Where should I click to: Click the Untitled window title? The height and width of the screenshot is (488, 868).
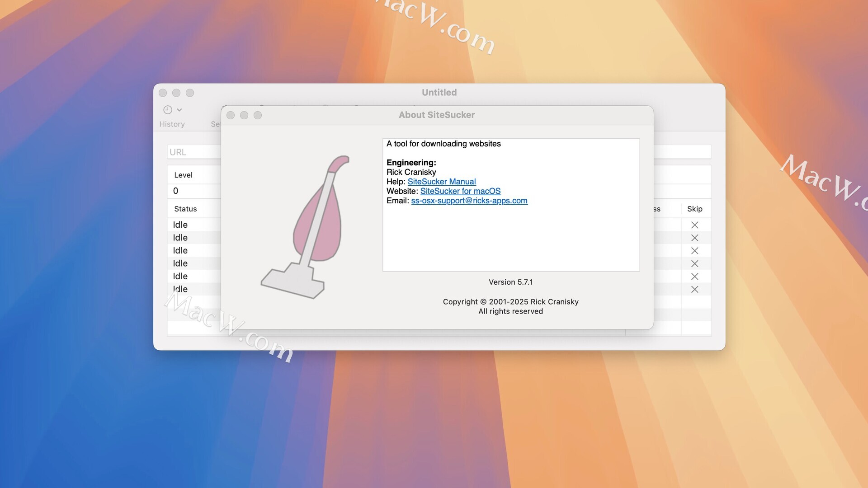click(439, 93)
